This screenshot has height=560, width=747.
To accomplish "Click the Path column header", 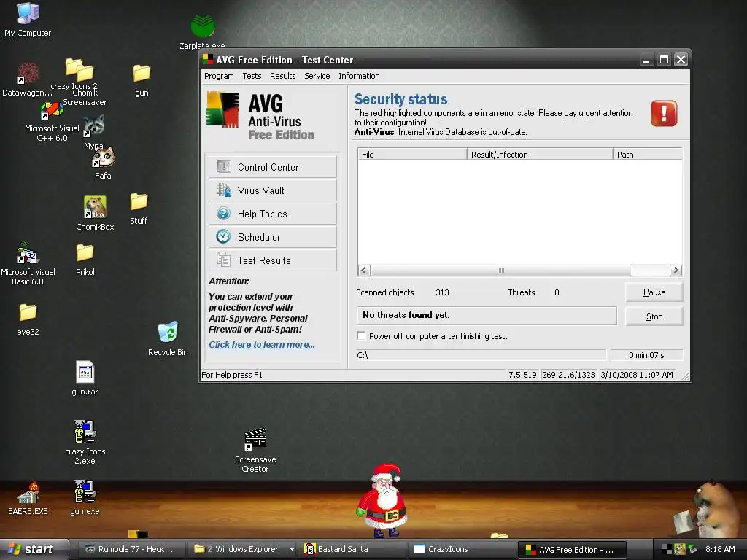I will pyautogui.click(x=648, y=155).
